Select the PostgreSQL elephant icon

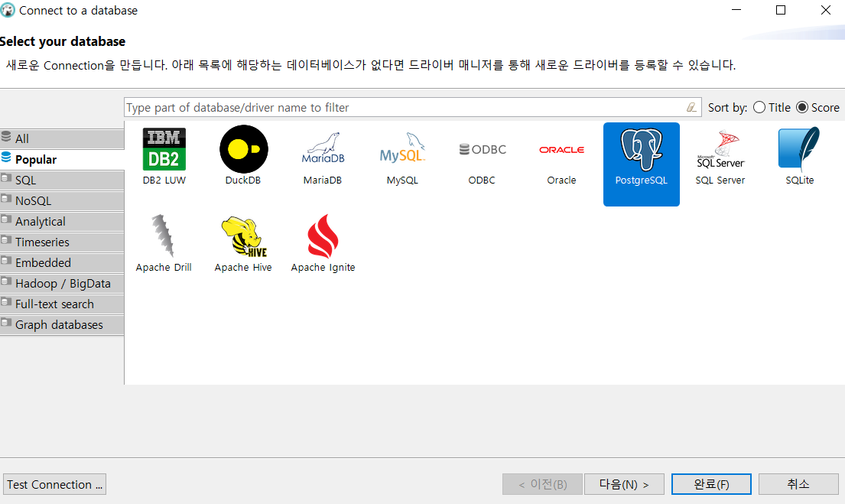pyautogui.click(x=642, y=149)
